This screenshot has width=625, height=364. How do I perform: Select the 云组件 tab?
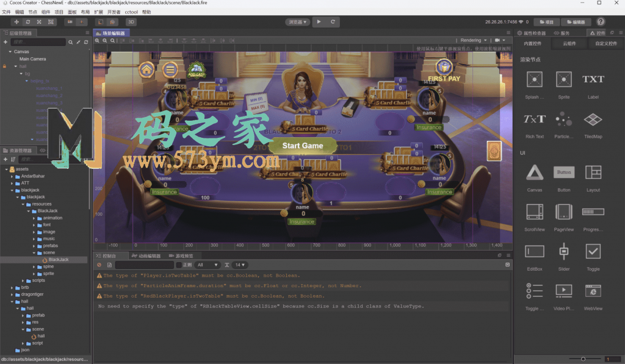[x=569, y=43]
